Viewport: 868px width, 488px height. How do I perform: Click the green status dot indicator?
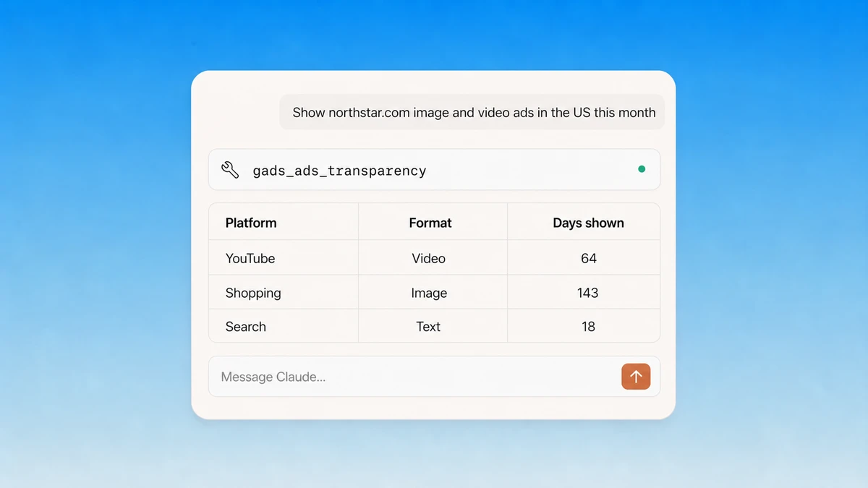coord(642,169)
